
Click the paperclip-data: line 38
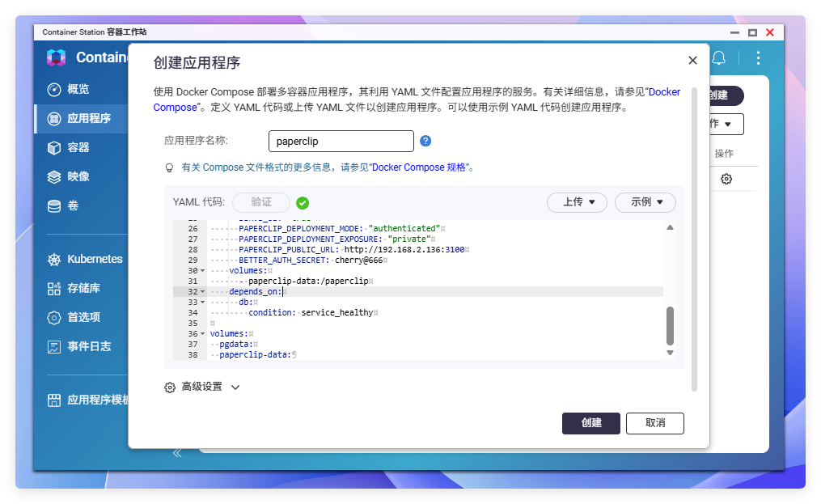pos(255,354)
